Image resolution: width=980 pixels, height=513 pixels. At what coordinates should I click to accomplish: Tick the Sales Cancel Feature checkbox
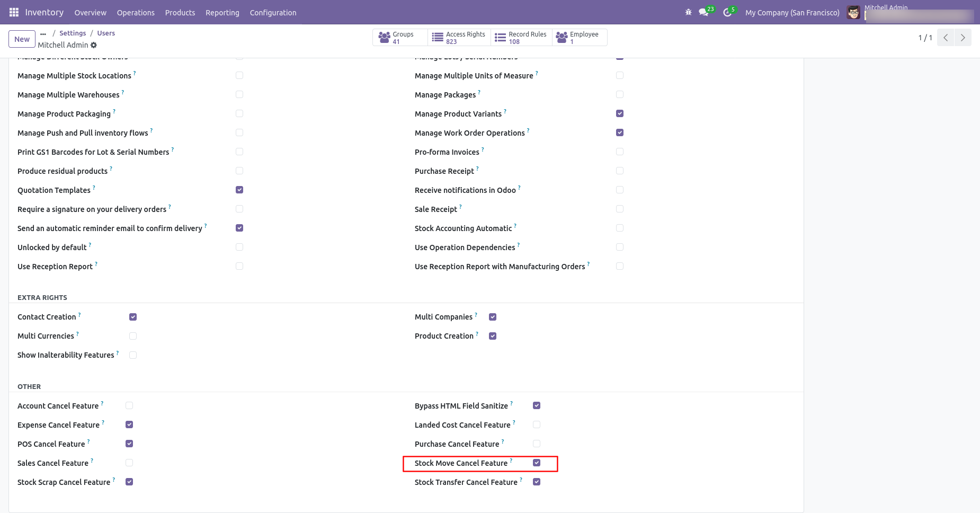point(129,463)
